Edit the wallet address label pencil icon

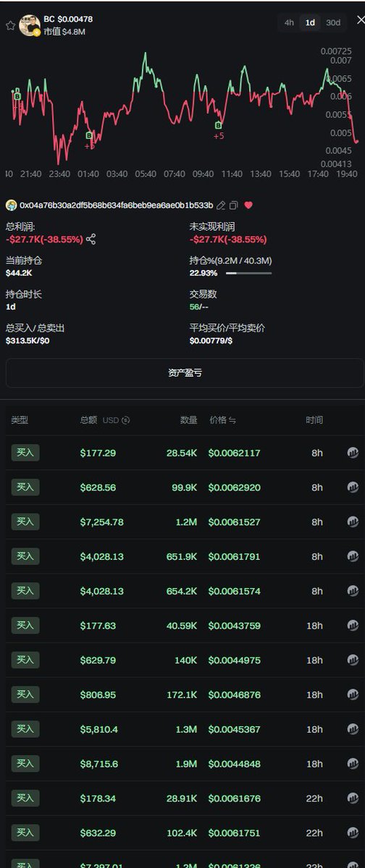click(222, 205)
